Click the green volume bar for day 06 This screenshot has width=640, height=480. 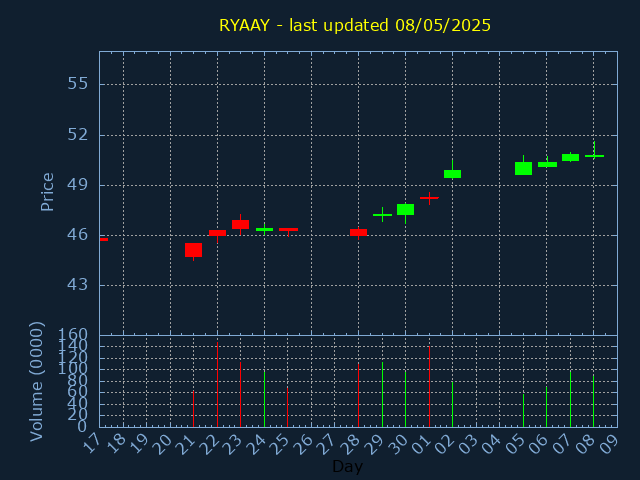(x=547, y=407)
